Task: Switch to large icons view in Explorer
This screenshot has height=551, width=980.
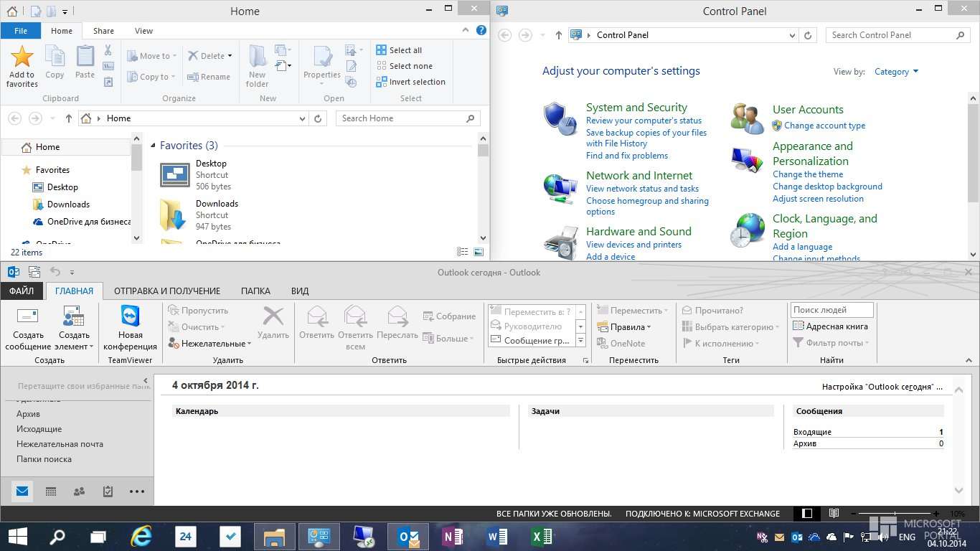Action: [x=479, y=252]
